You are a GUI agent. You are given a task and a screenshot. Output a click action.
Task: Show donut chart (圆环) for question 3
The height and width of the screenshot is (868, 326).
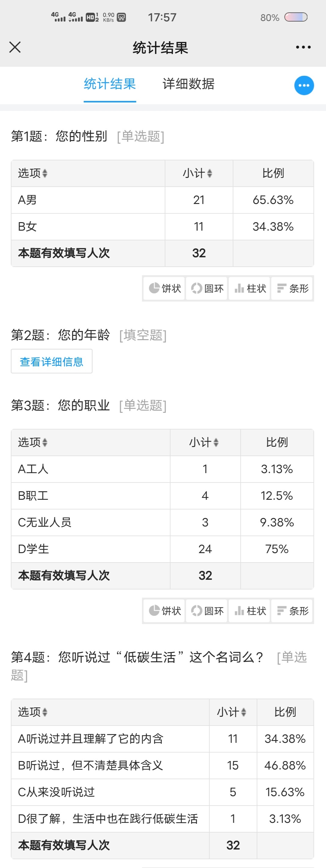click(207, 611)
